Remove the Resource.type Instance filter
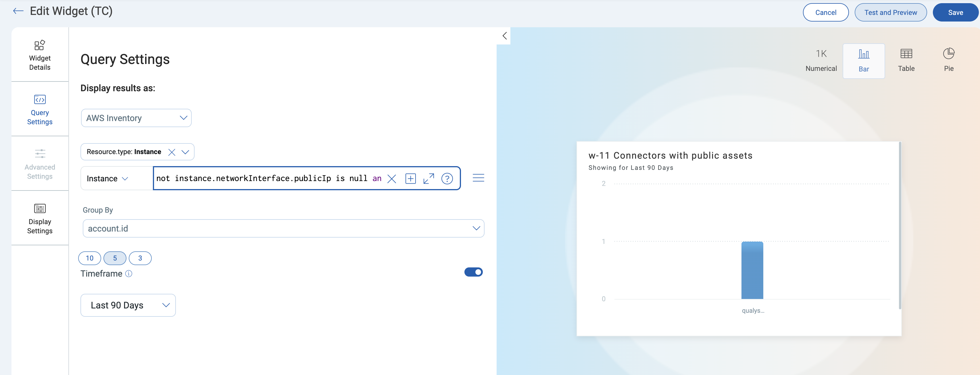 172,152
